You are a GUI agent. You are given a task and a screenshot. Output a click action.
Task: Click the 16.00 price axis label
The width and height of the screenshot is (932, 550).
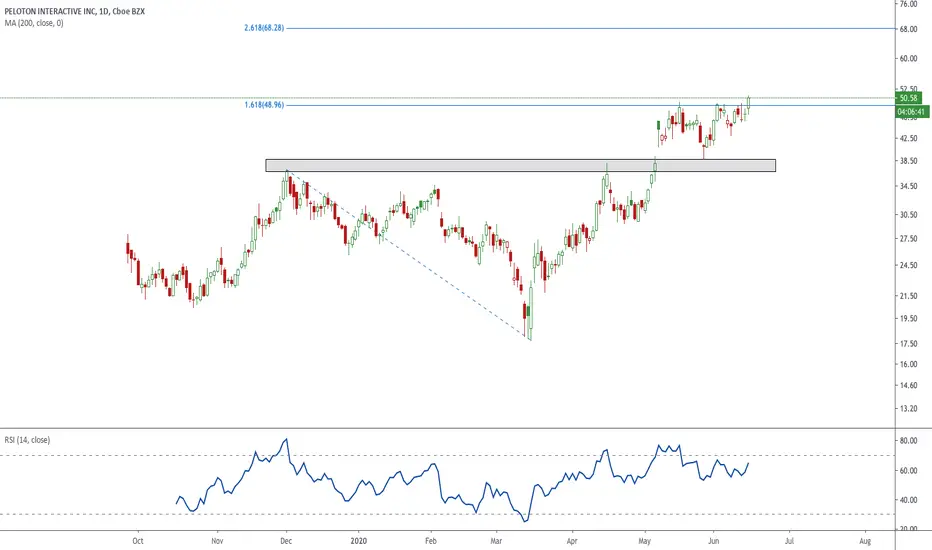(908, 364)
